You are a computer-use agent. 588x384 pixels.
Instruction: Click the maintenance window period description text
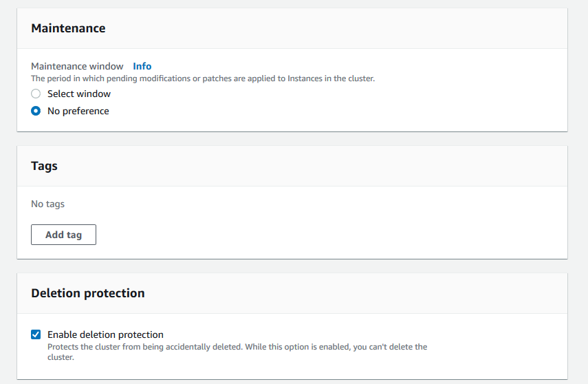(202, 78)
